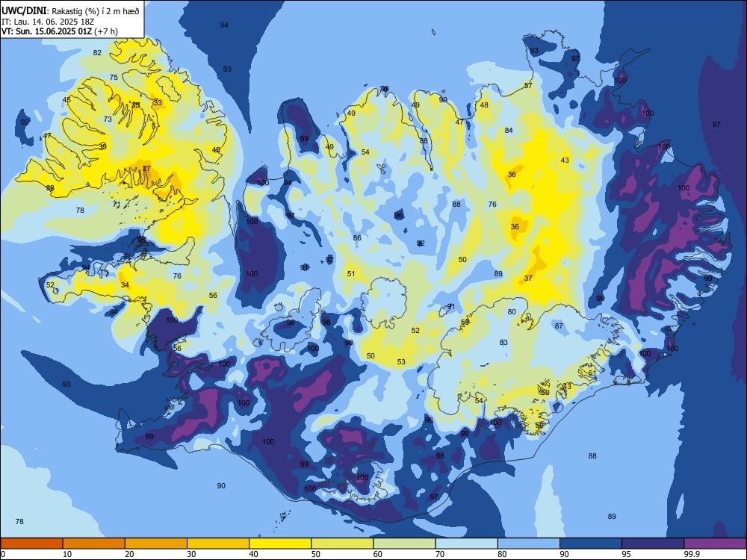747x560 pixels.
Task: Click the map value '45'
Action: (66, 99)
